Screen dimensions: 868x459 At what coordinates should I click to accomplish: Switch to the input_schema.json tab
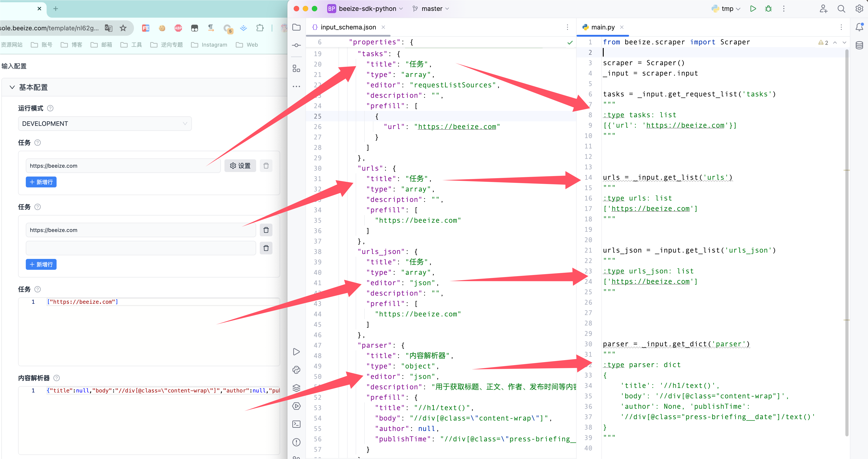point(348,27)
